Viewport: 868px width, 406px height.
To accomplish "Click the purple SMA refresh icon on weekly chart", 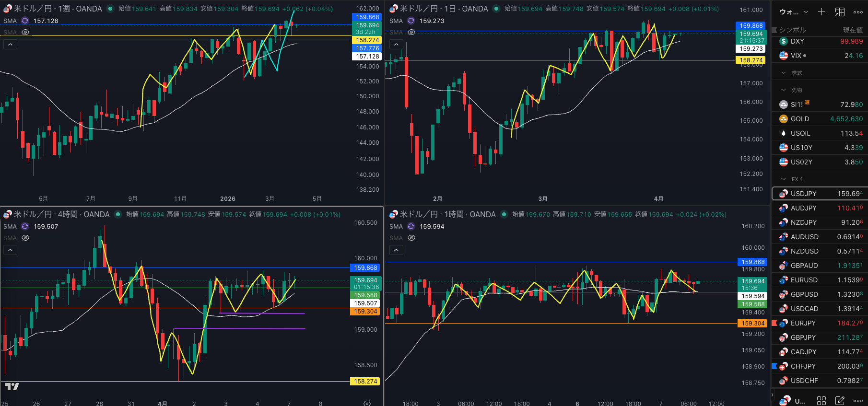I will pos(25,21).
